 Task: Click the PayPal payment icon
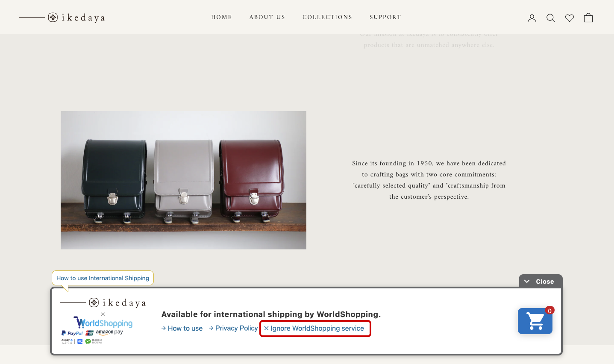[72, 333]
